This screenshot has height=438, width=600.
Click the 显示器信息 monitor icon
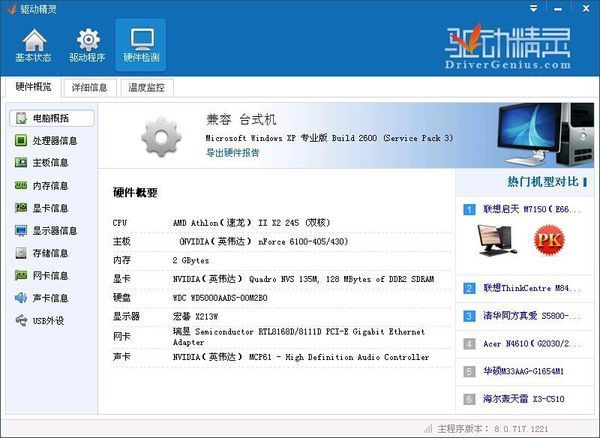(x=21, y=231)
